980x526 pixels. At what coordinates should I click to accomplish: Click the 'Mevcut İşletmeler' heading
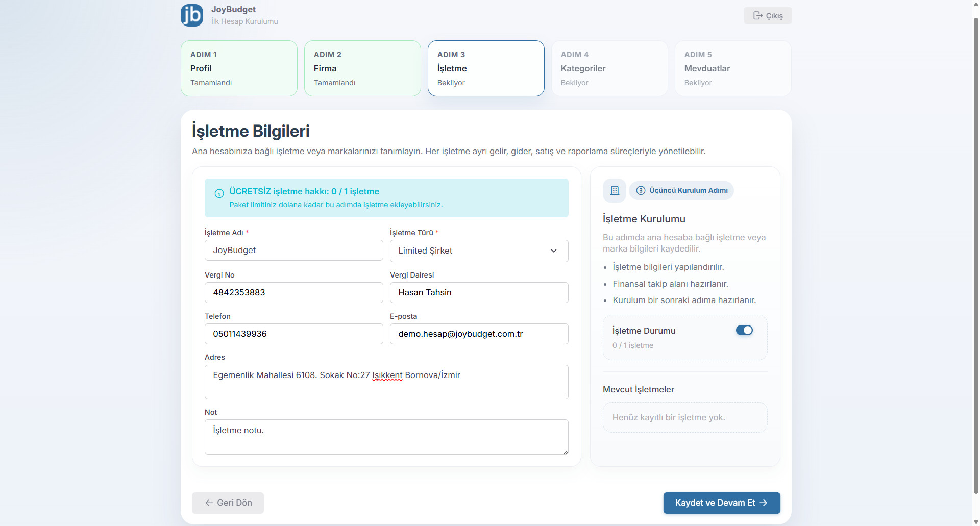coord(638,389)
